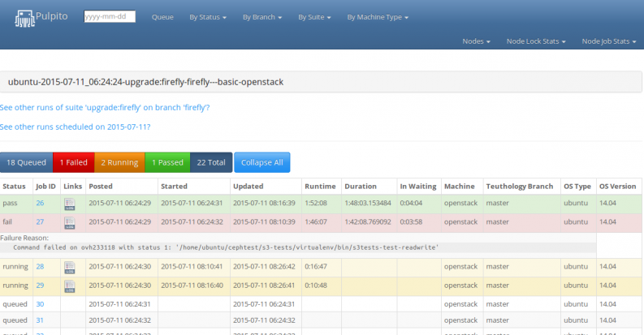Open the log icon for job 27

click(x=69, y=221)
